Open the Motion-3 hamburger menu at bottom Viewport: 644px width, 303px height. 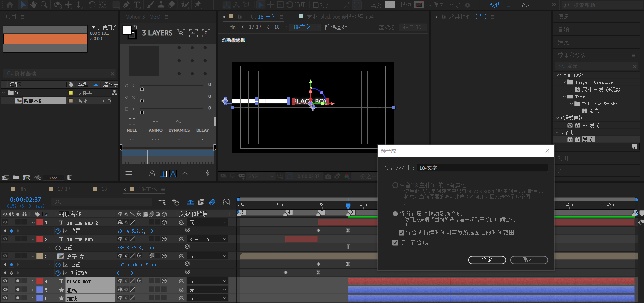pos(129,173)
